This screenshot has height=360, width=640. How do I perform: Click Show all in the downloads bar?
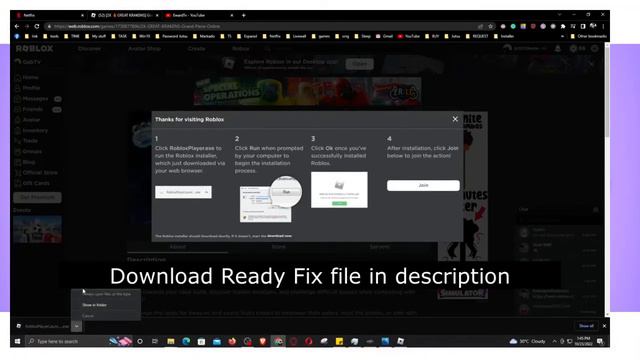586,326
